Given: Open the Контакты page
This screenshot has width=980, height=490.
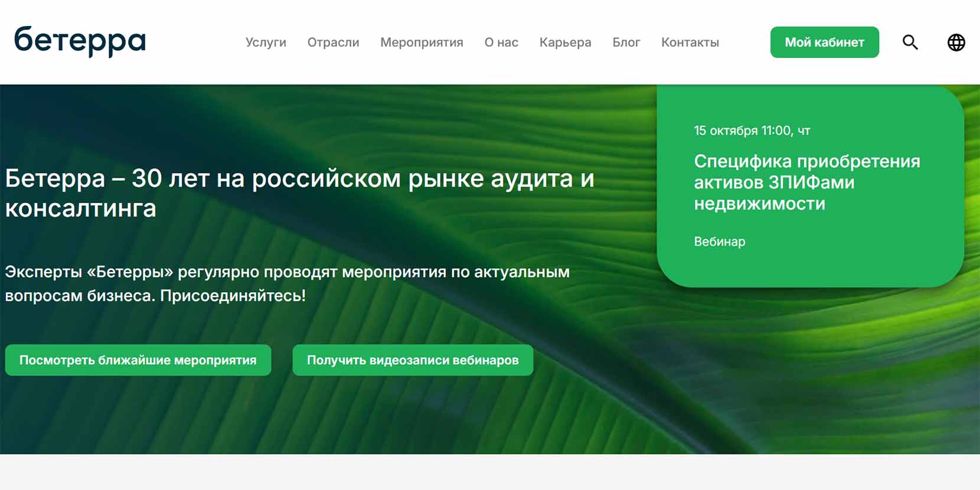Looking at the screenshot, I should coord(690,43).
